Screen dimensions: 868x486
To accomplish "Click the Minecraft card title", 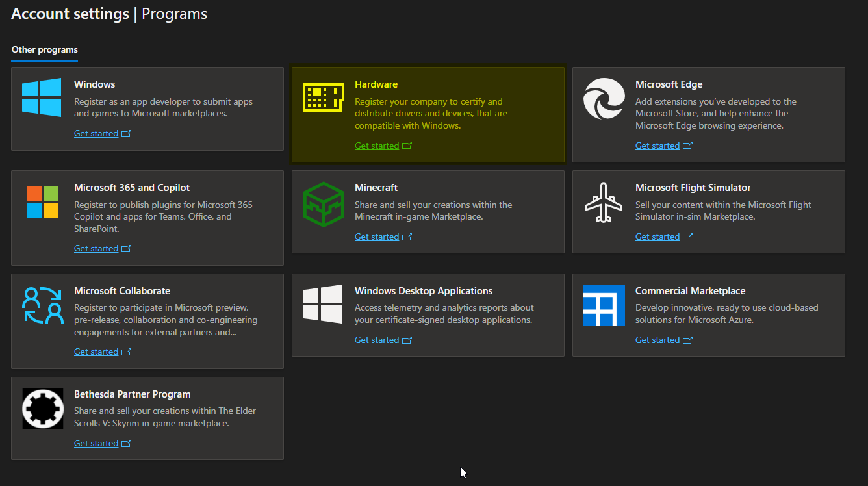I will (x=376, y=188).
